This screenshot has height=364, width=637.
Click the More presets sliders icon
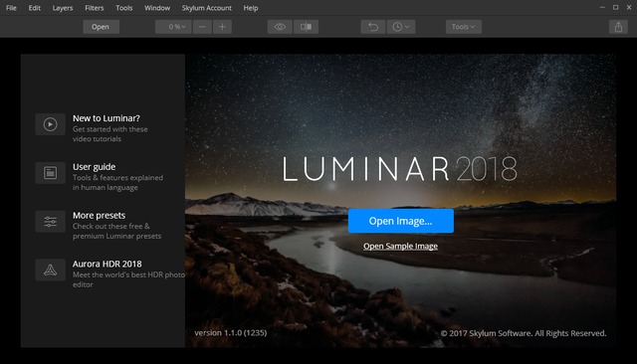(50, 222)
